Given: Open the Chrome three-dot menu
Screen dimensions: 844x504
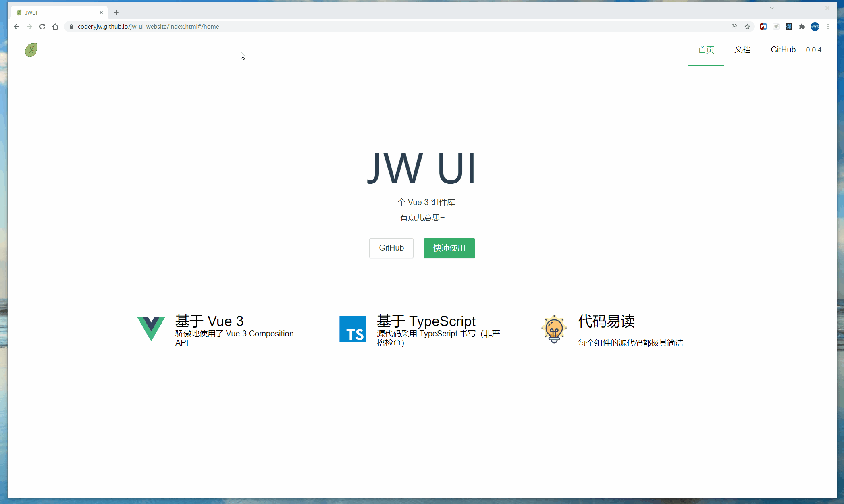Looking at the screenshot, I should [828, 27].
